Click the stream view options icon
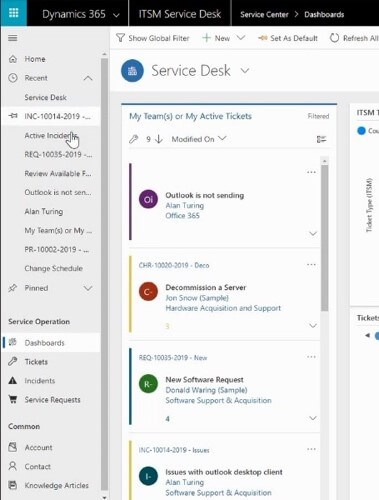Screen dimensions: 379x500 click(x=321, y=139)
